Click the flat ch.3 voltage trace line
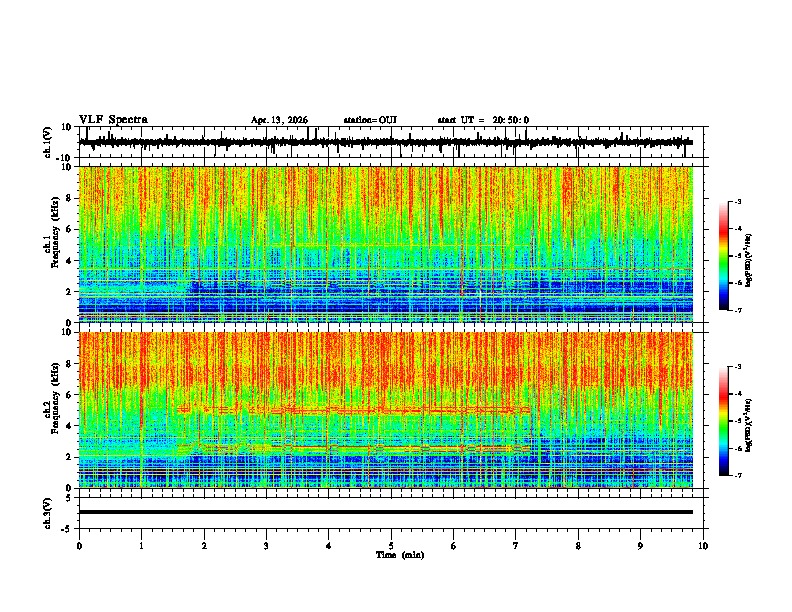Viewport: 792px width, 612px height. [x=385, y=512]
